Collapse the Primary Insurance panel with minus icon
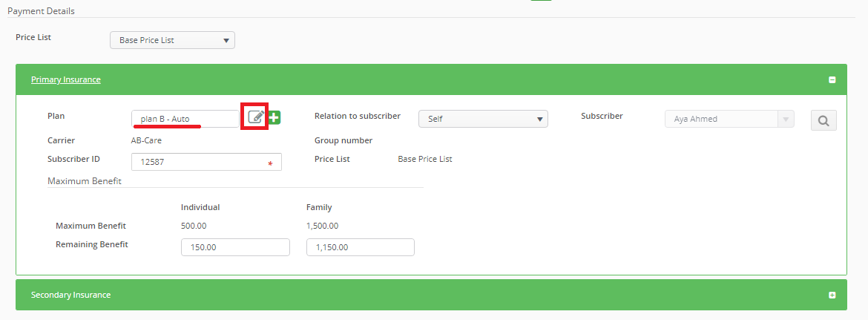 (832, 80)
